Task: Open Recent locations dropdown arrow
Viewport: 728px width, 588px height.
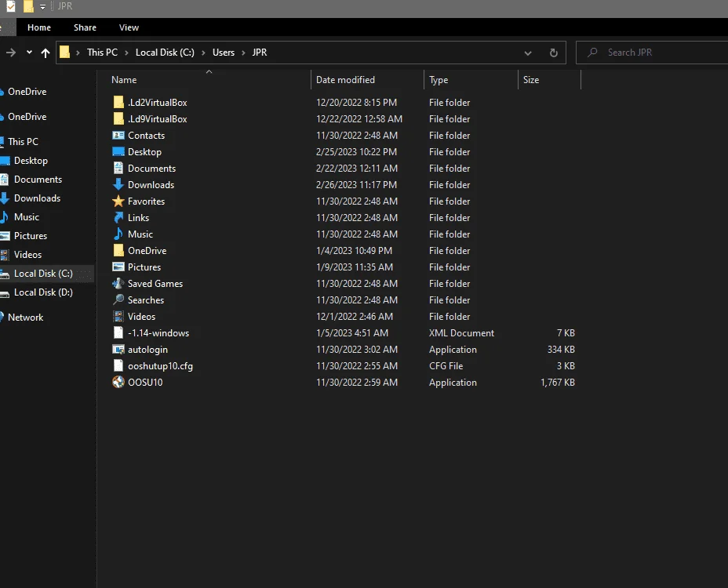Action: click(x=29, y=53)
